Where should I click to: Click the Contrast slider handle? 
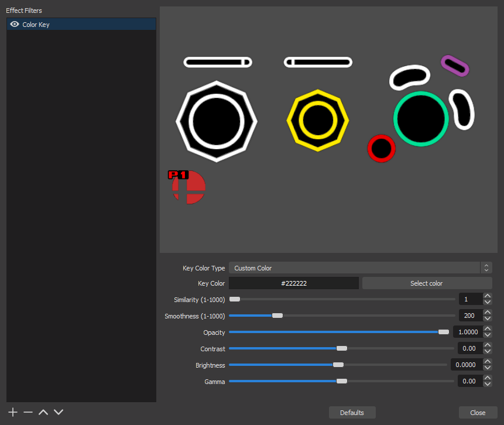tap(342, 348)
